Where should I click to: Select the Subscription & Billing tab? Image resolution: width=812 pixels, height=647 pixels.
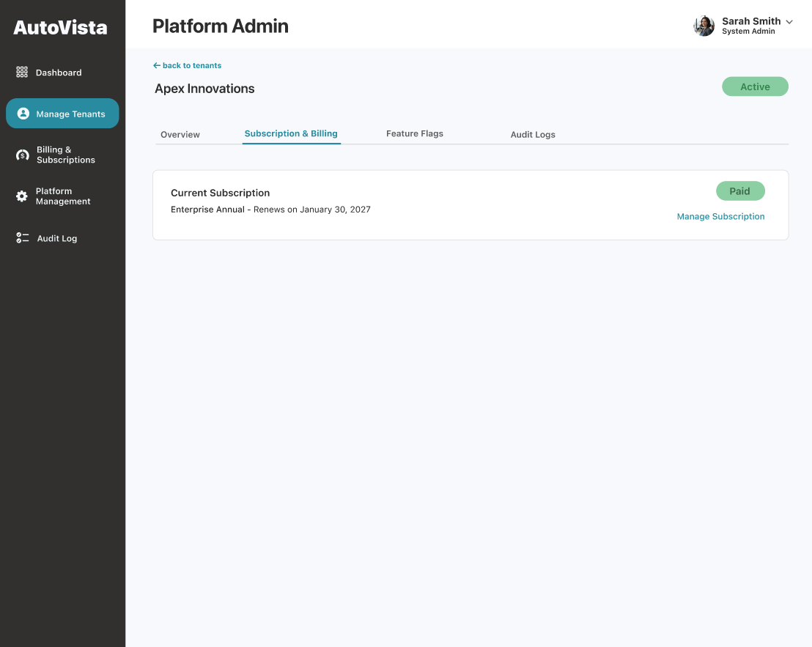(x=291, y=134)
